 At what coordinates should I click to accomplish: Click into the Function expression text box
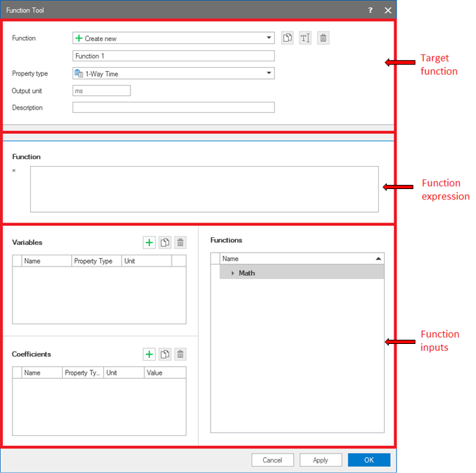click(x=204, y=188)
